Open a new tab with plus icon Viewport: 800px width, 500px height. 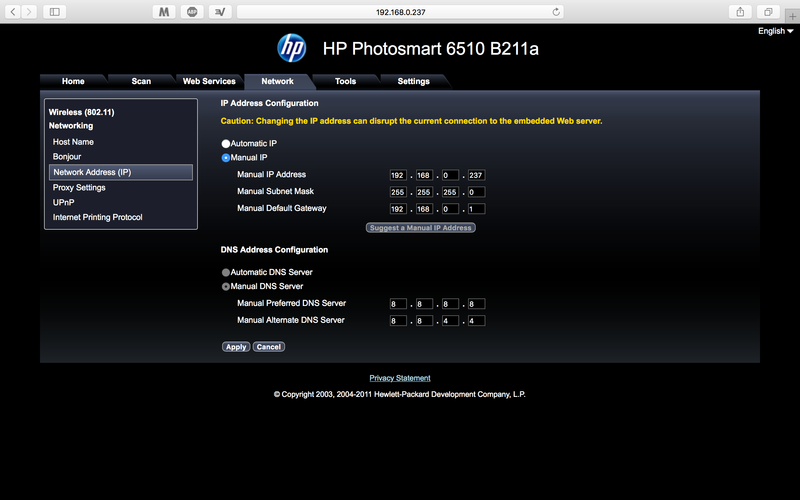pyautogui.click(x=792, y=16)
